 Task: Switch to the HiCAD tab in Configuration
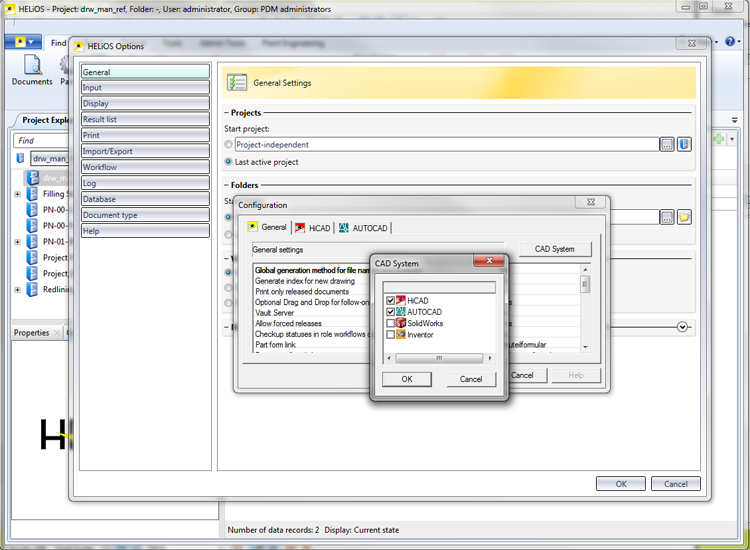(313, 228)
